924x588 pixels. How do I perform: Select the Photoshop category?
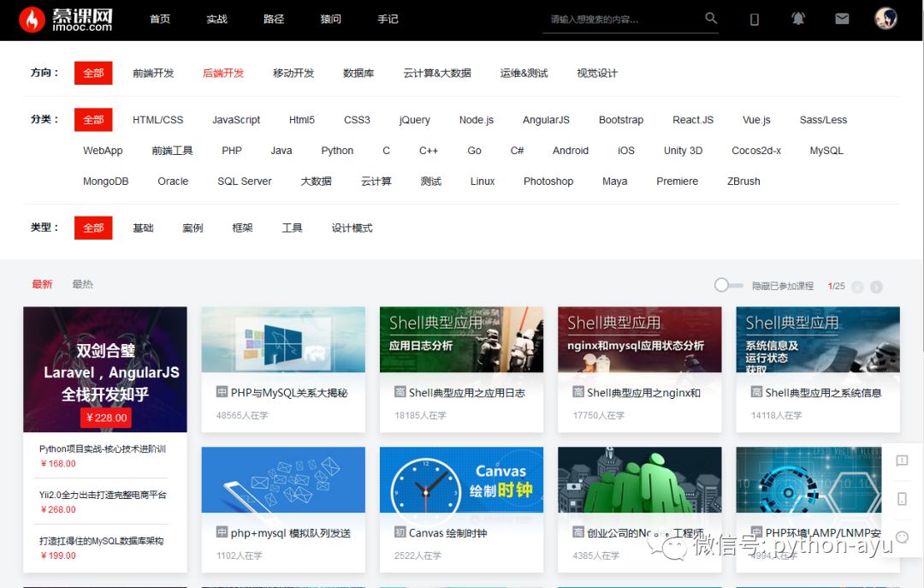548,181
